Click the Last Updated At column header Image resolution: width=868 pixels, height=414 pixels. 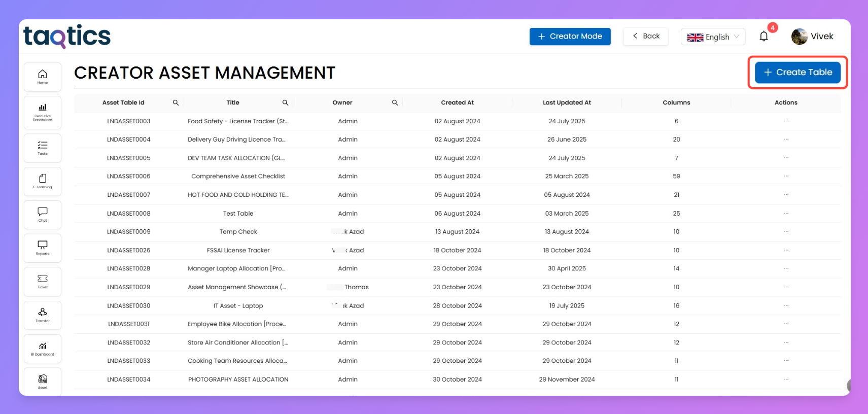click(567, 102)
